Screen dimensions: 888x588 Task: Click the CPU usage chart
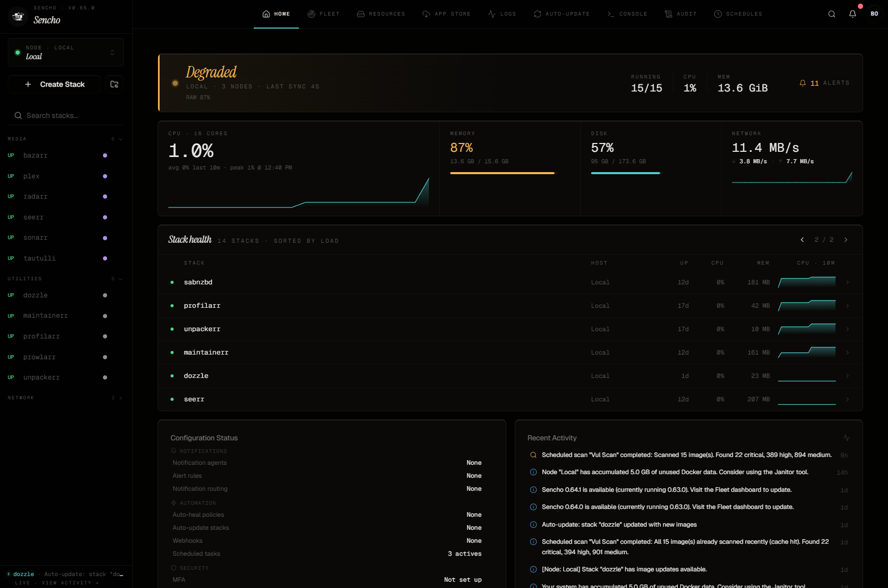point(298,192)
